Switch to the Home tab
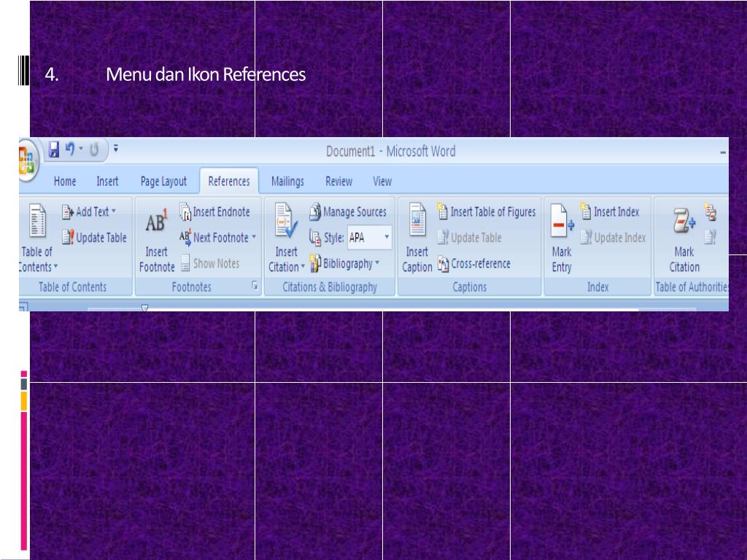Screen dimensions: 747x560 pyautogui.click(x=65, y=182)
